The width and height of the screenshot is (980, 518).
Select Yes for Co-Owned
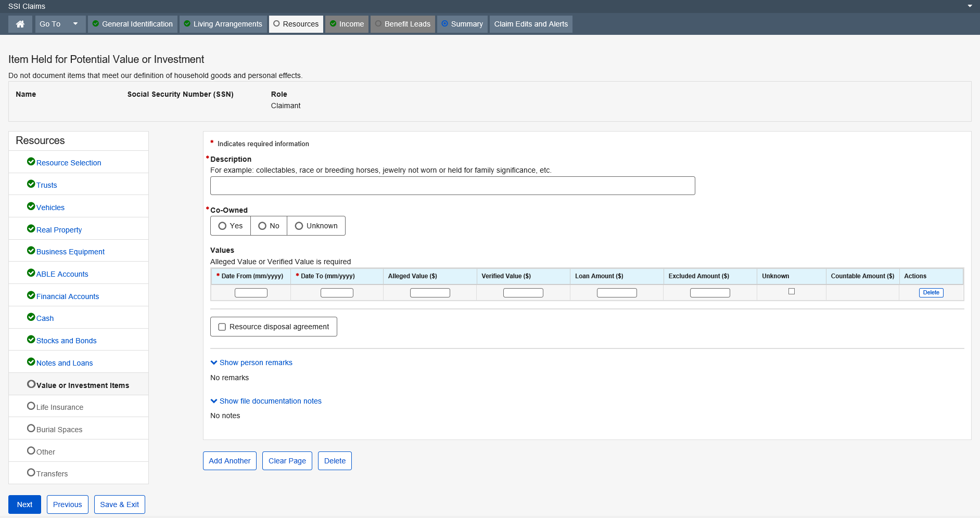tap(223, 226)
